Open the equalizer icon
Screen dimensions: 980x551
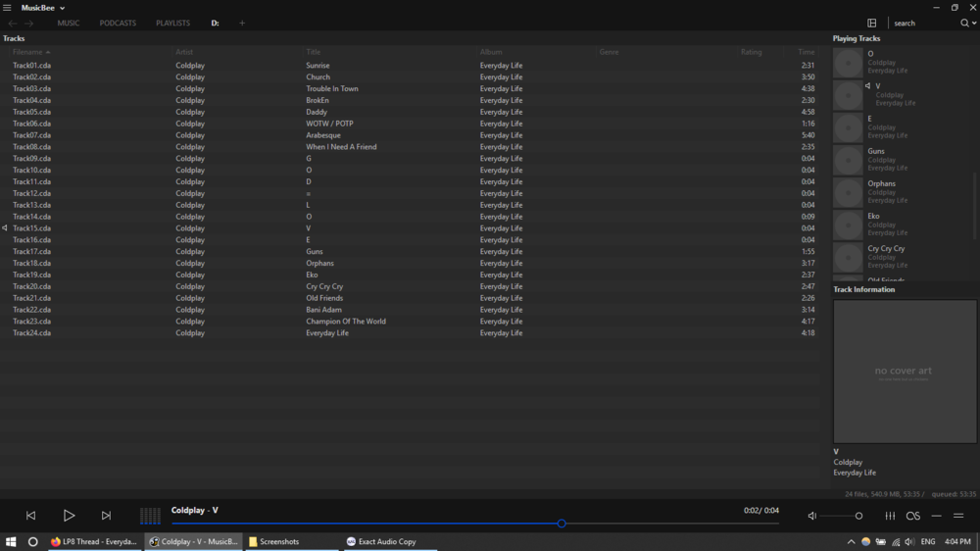pos(890,516)
